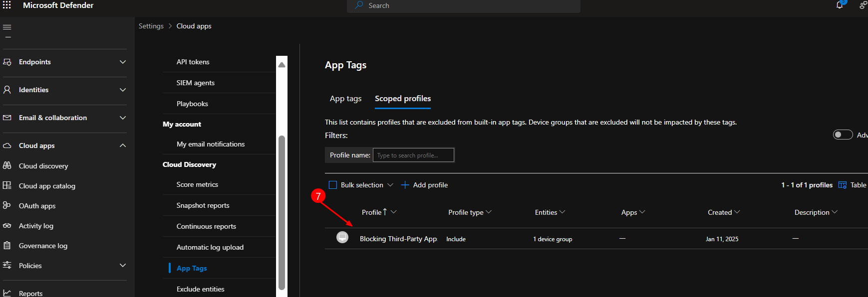Viewport: 868px width, 297px height.
Task: Click the Governance log clipboard icon
Action: coord(7,245)
